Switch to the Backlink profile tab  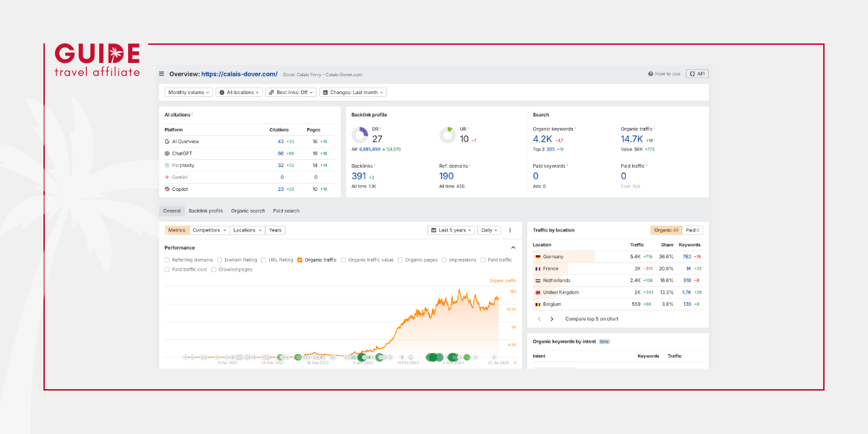pyautogui.click(x=205, y=211)
